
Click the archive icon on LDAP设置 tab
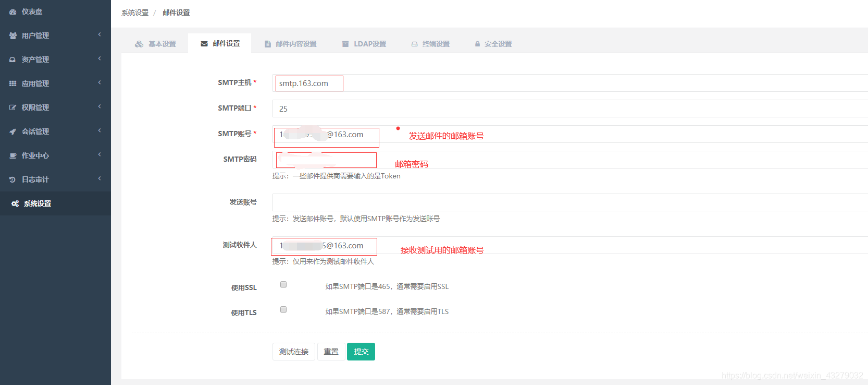point(345,44)
